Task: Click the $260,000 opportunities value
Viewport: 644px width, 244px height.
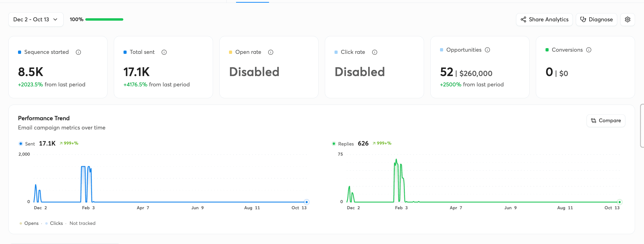Action: click(x=476, y=73)
